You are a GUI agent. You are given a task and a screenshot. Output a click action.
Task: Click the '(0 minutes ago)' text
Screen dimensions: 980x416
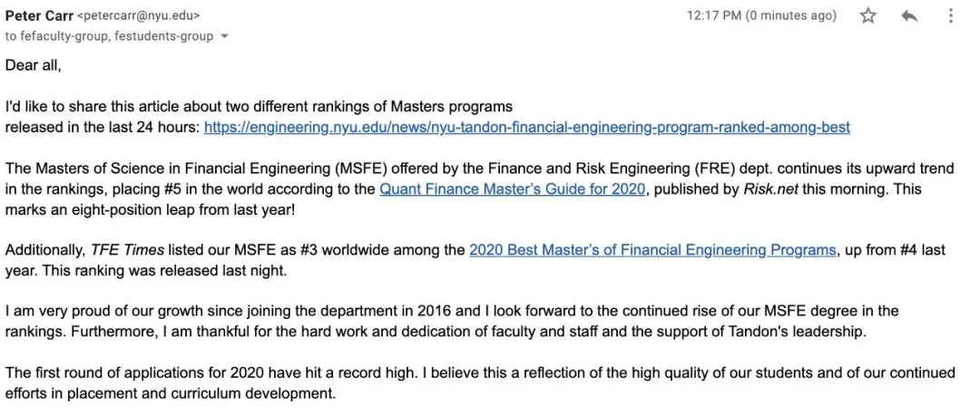790,15
